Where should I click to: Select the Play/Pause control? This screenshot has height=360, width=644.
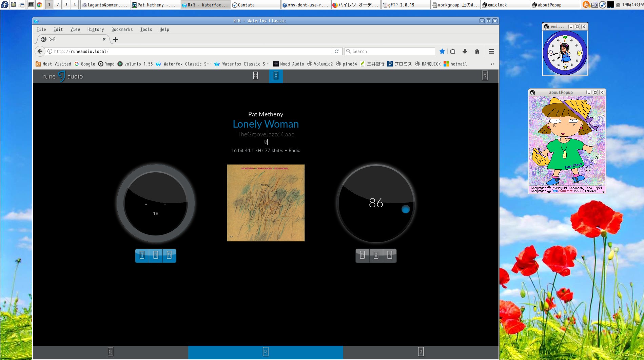tap(376, 255)
